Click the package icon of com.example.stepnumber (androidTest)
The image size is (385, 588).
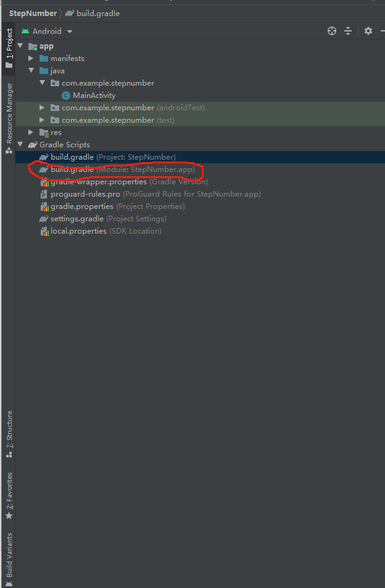click(55, 108)
